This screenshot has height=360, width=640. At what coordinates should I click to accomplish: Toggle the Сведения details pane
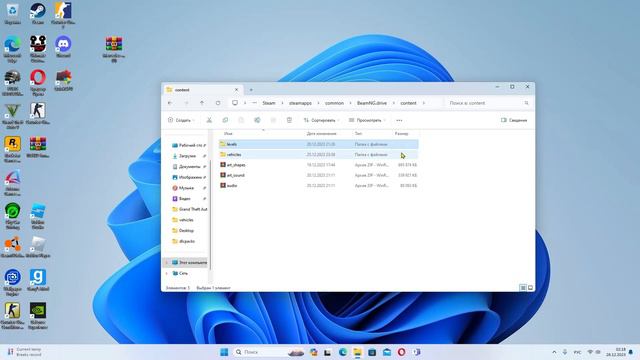[514, 120]
